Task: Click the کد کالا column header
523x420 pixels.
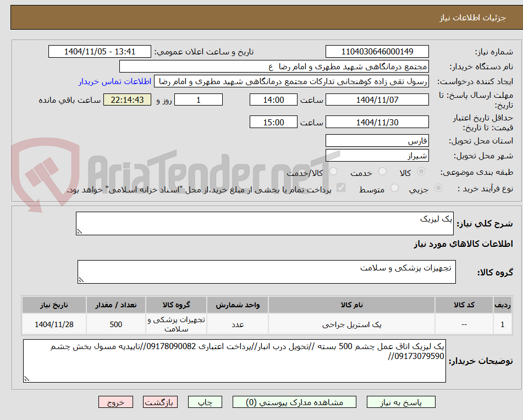Action: (464, 305)
